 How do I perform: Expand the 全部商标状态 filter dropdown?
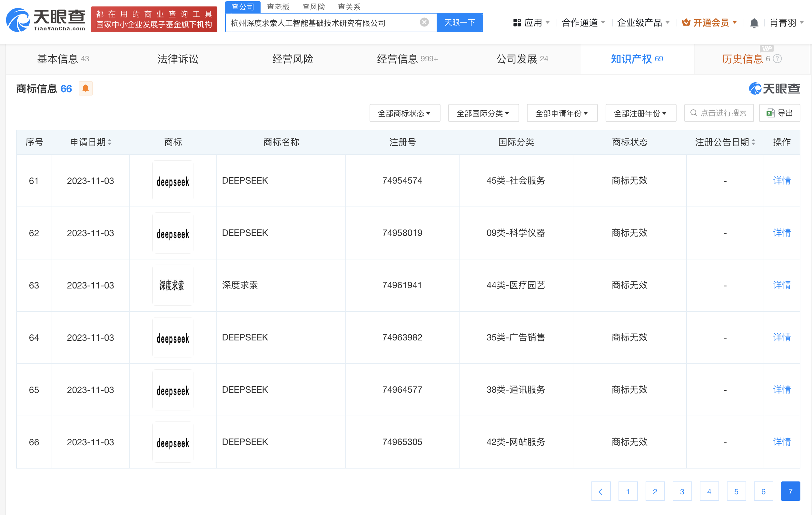coord(404,113)
